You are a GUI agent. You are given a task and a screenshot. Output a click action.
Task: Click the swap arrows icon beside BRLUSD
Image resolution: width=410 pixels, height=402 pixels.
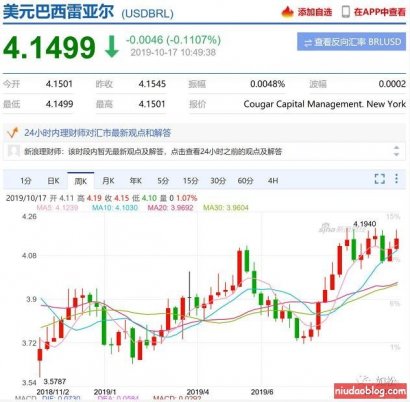(308, 43)
